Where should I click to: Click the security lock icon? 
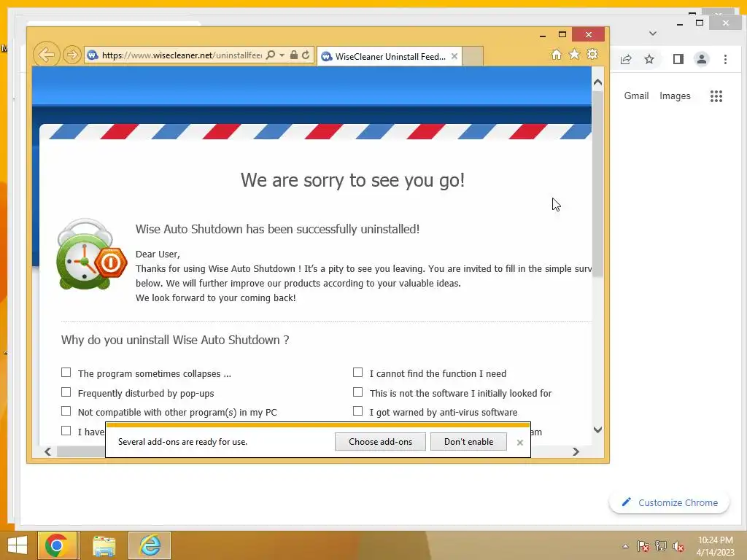(x=294, y=55)
